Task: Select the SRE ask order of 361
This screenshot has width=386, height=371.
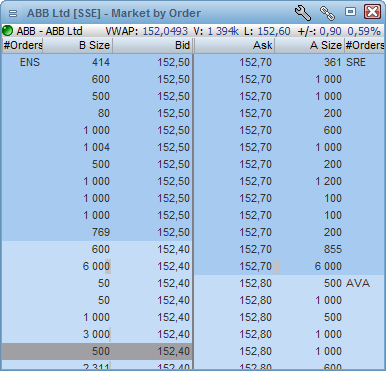Action: pyautogui.click(x=289, y=62)
